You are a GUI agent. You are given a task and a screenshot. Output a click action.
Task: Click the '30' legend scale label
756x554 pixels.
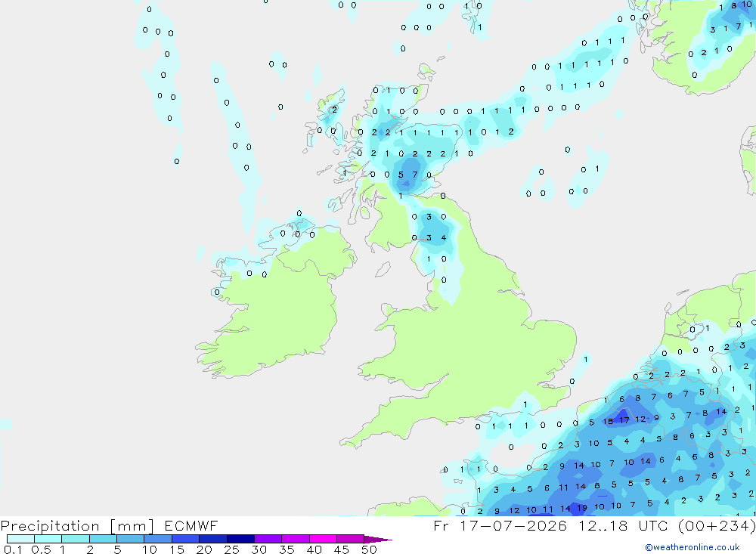pyautogui.click(x=259, y=549)
